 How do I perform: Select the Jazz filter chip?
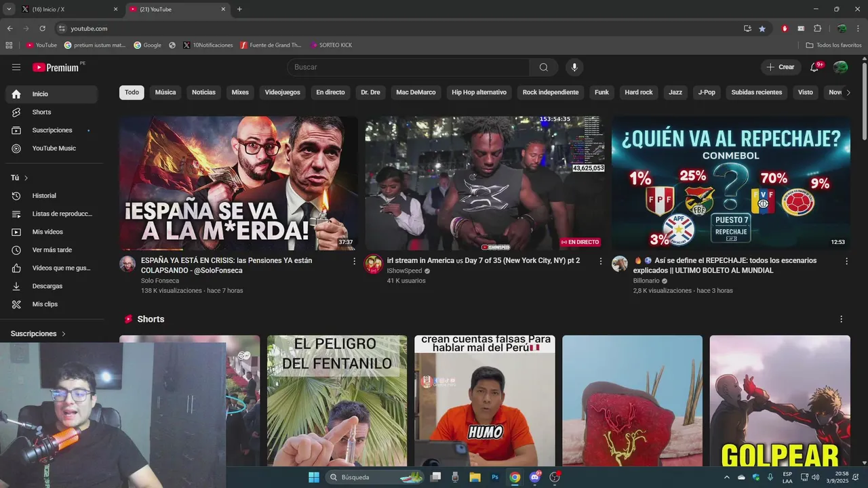675,92
